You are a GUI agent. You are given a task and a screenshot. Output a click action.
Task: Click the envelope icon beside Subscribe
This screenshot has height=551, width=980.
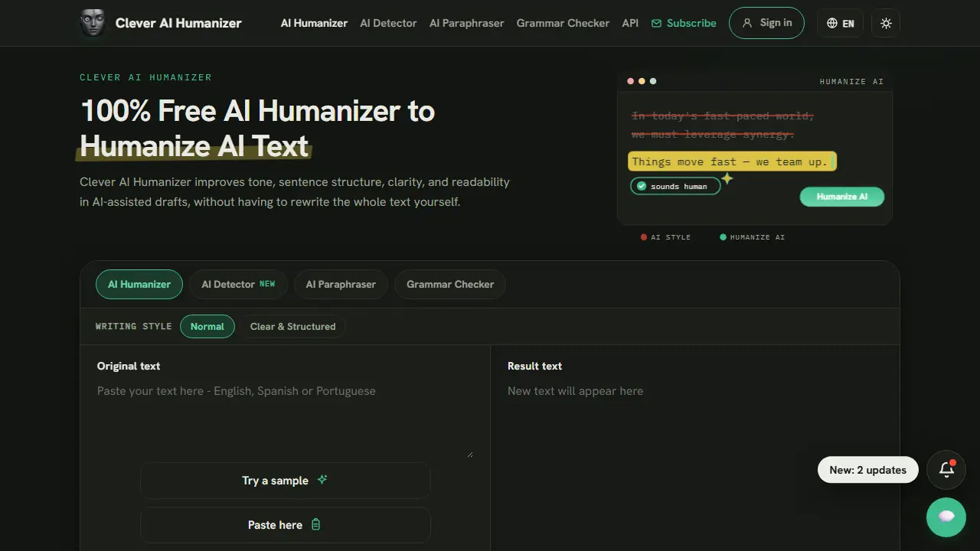tap(656, 24)
